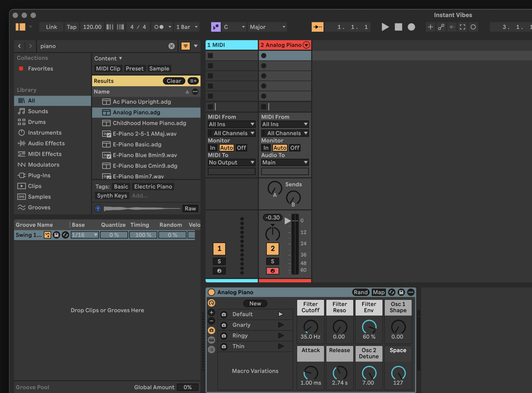The height and width of the screenshot is (393, 532).
Task: Expand the Content filter group
Action: [108, 58]
